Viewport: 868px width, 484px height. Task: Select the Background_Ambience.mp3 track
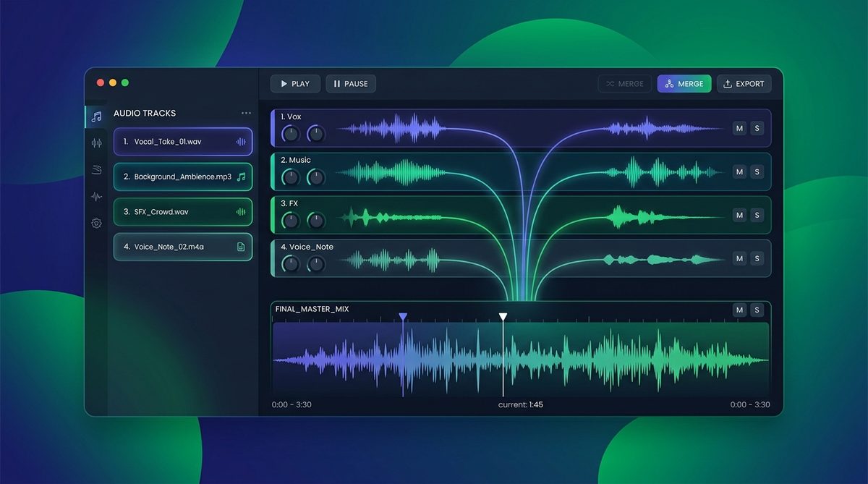coord(183,177)
